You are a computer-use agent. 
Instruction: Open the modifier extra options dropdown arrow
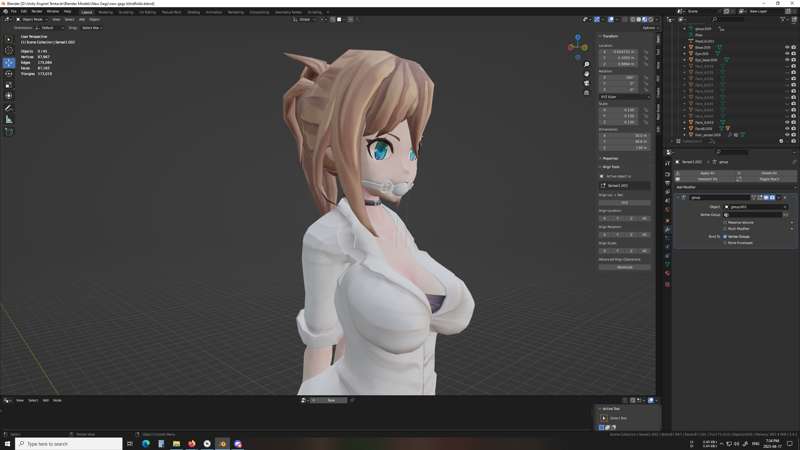click(x=779, y=197)
